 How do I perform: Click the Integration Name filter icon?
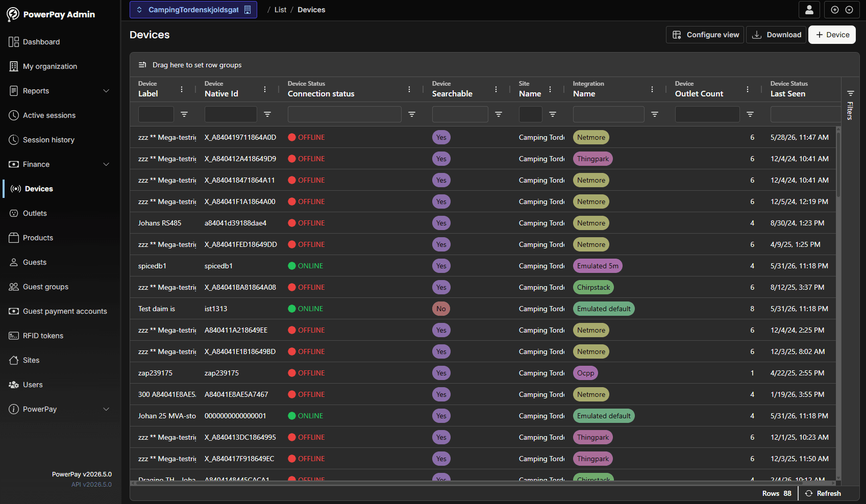click(655, 114)
